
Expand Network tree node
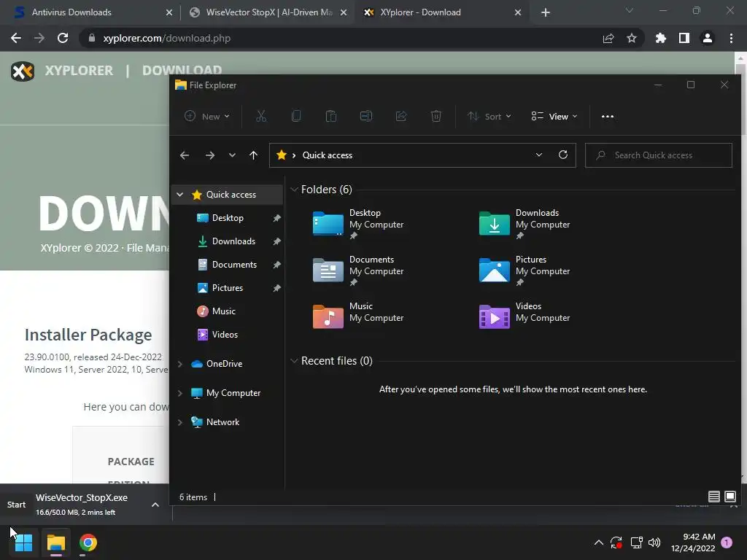(180, 422)
